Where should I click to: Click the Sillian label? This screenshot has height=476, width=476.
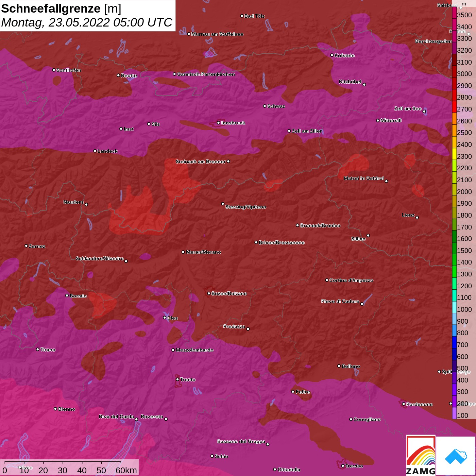coord(358,239)
